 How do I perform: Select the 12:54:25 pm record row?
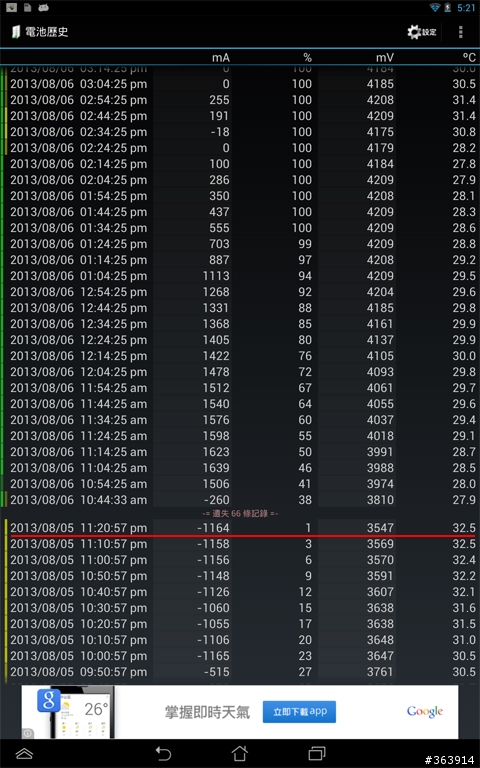click(x=240, y=292)
